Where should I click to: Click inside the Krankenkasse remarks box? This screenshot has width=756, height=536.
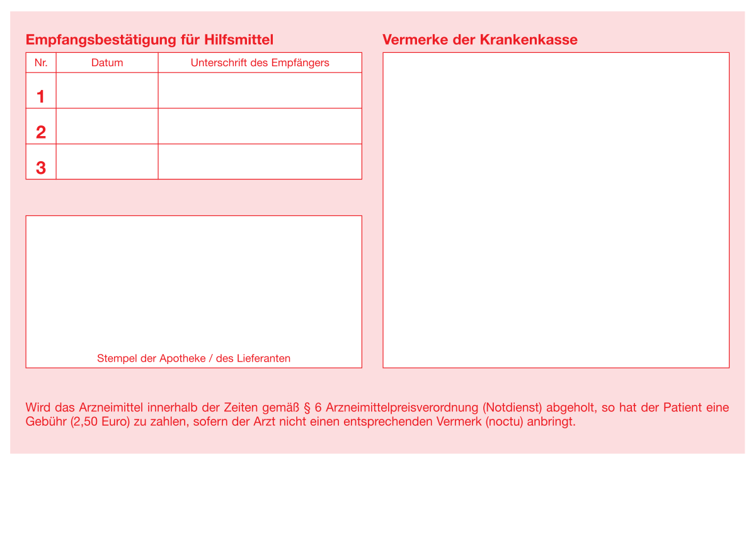click(556, 210)
